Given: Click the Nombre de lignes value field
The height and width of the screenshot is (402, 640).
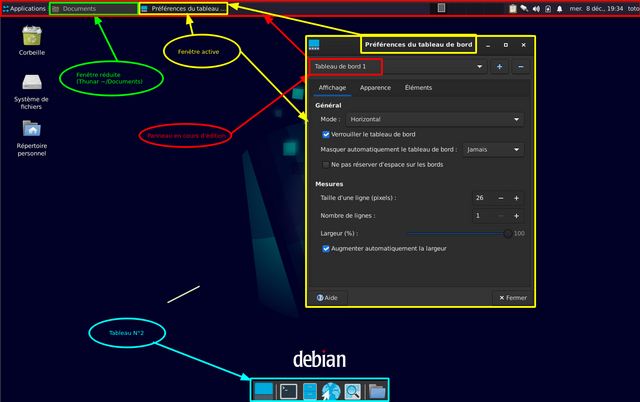Looking at the screenshot, I should click(482, 216).
